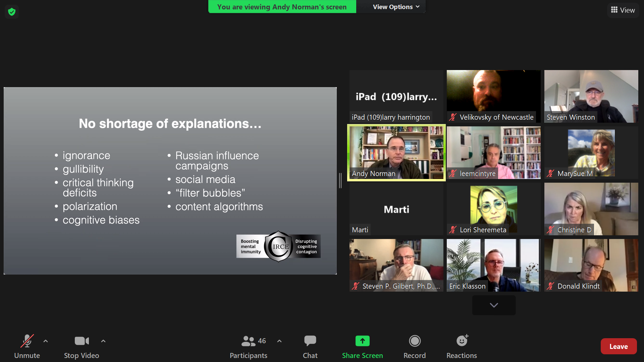Click the Unmute microphone icon
Screen dimensions: 644x362
27,341
